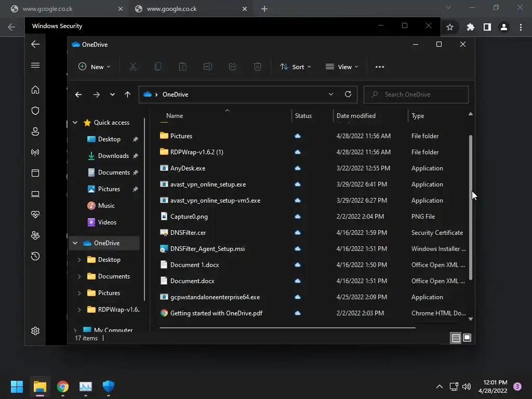This screenshot has height=399, width=532.
Task: Click Windows Security back arrow
Action: pyautogui.click(x=35, y=44)
